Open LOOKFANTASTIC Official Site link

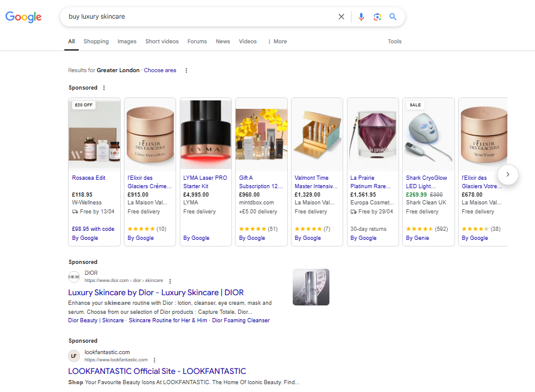click(157, 371)
